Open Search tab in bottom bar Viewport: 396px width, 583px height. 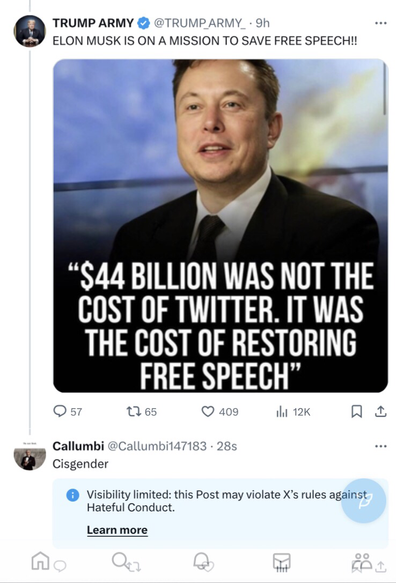[120, 560]
